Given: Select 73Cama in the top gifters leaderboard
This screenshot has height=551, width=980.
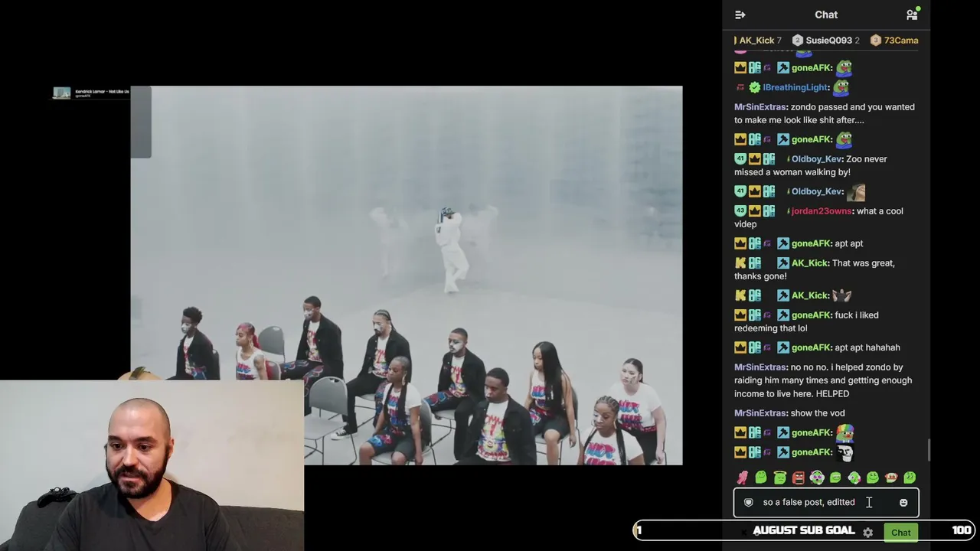Looking at the screenshot, I should [894, 41].
